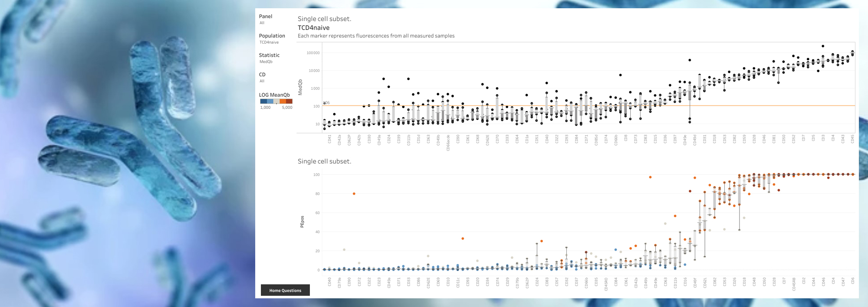Screen dimensions: 868x307
Task: Click the CD66acde label on the MedQb axis
Action: 448,143
